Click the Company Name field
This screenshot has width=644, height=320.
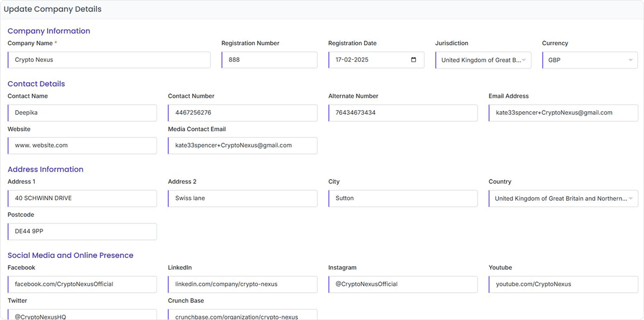click(109, 60)
